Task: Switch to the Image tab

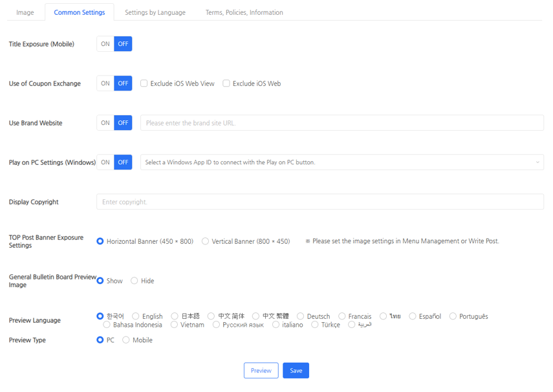Action: (x=25, y=12)
